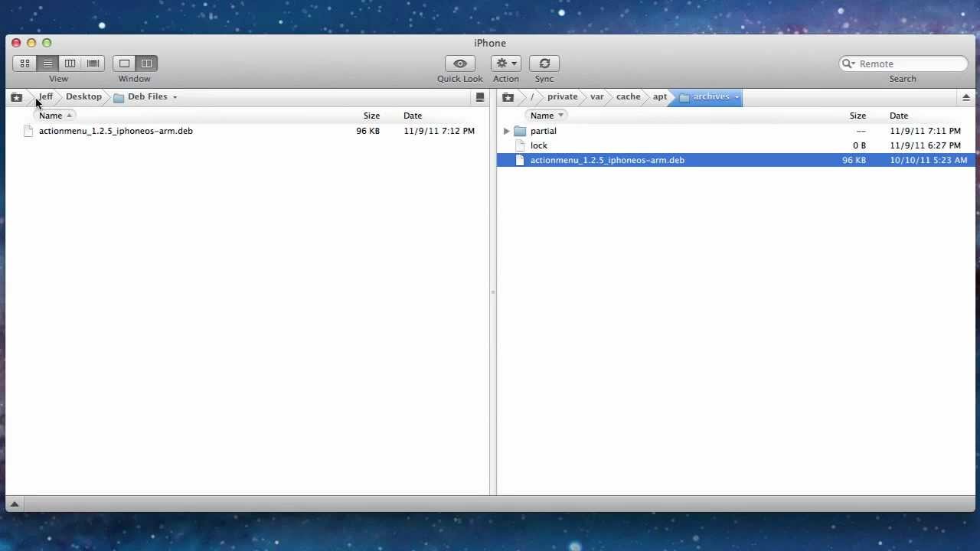Click the partial folder icon
The width and height of the screenshot is (980, 551).
pyautogui.click(x=521, y=131)
